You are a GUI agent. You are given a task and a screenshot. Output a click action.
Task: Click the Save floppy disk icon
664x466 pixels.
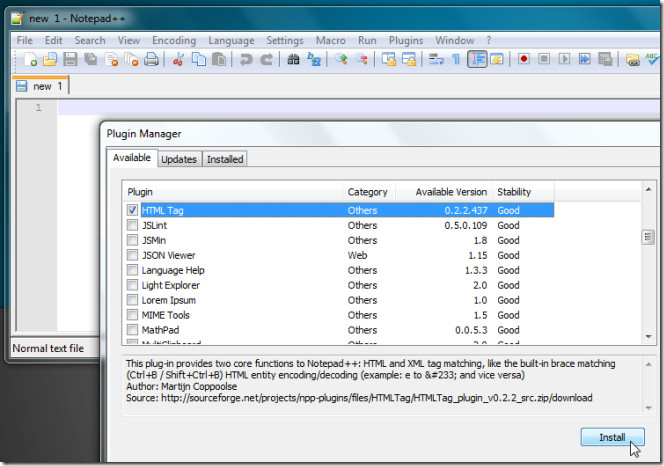click(70, 59)
